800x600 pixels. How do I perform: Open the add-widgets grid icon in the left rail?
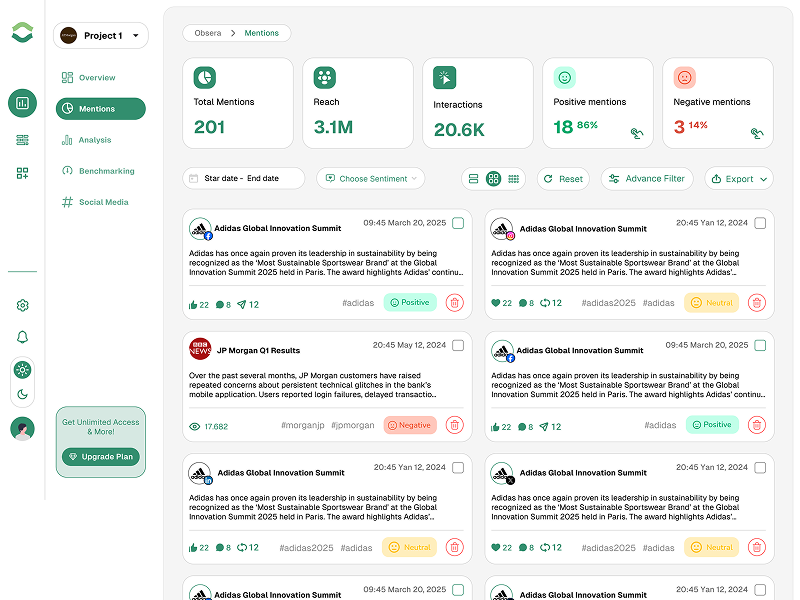click(x=22, y=173)
